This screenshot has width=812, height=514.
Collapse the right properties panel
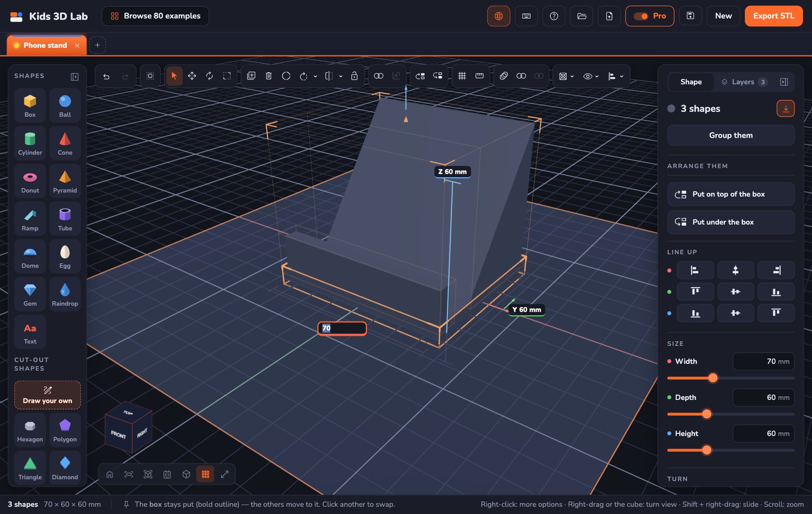pos(784,82)
